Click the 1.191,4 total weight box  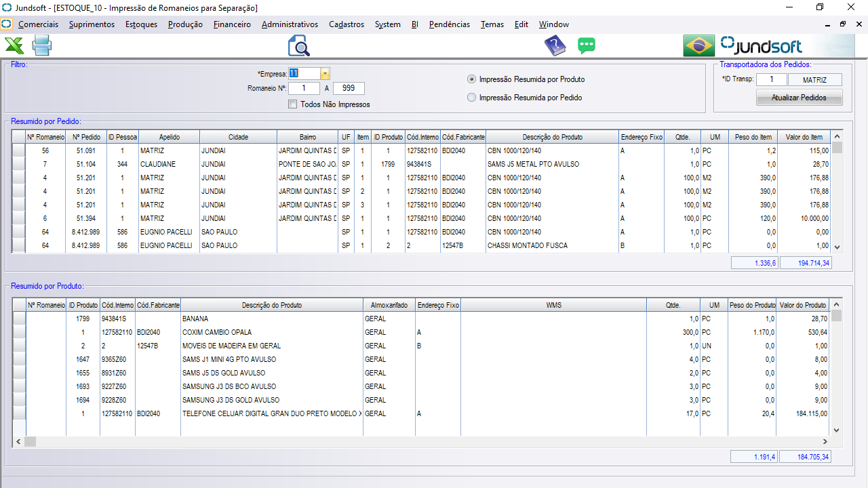click(755, 457)
